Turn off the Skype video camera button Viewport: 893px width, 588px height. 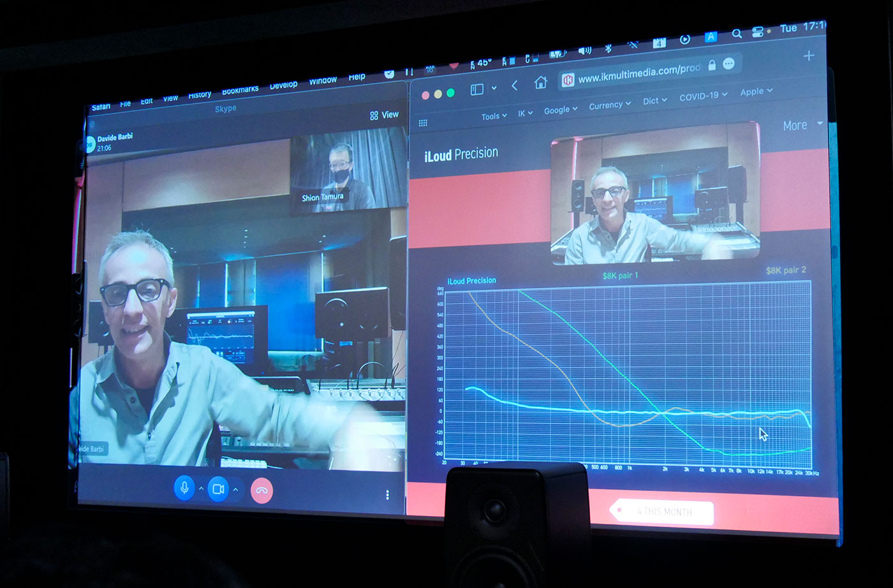click(x=218, y=490)
